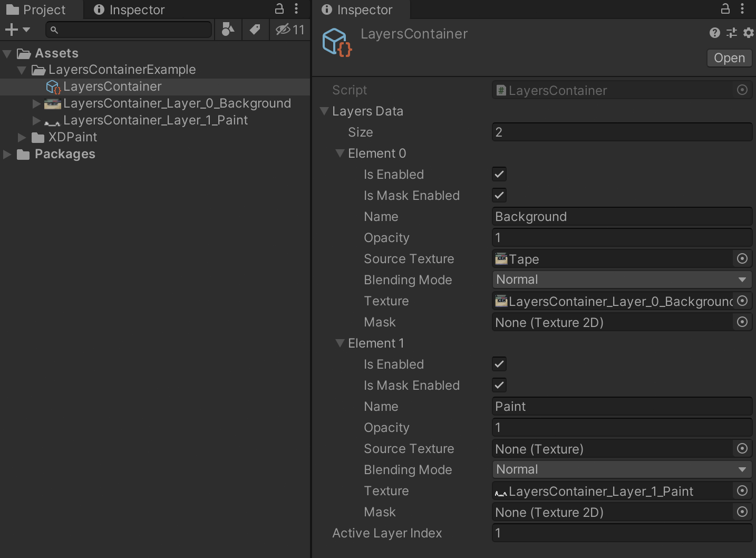
Task: Expand LayersContainer_Layer_0_Background asset arrow
Action: [36, 103]
